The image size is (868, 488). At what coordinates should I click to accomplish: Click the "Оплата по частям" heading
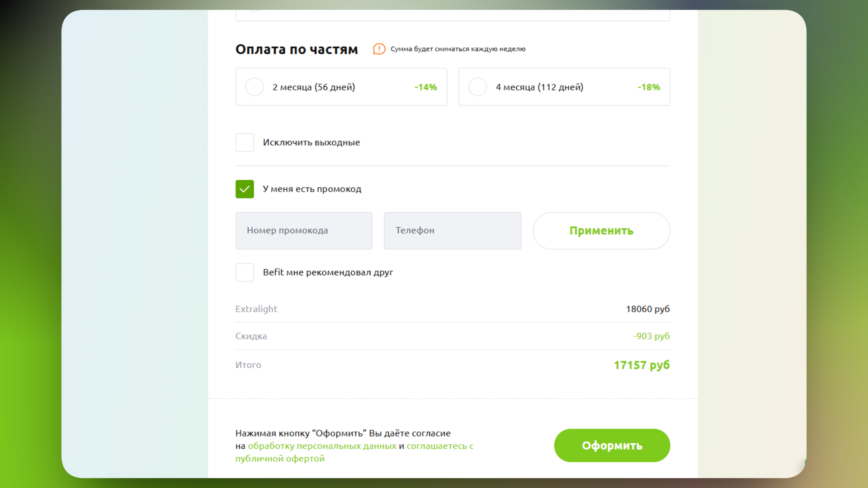click(x=297, y=49)
